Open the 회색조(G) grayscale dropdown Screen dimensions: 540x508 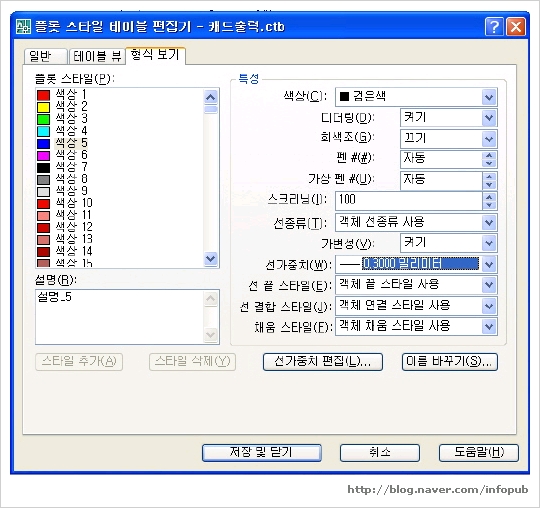[489, 139]
